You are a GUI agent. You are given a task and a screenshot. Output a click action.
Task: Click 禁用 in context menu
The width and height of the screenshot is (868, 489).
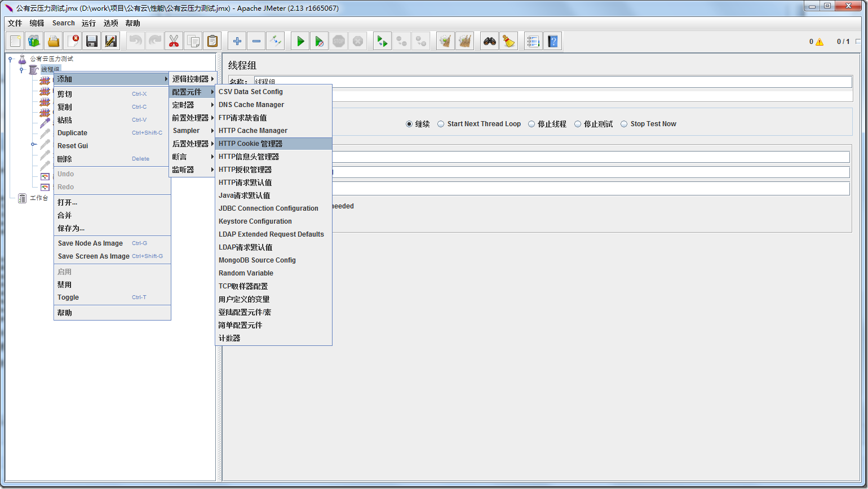(112, 284)
